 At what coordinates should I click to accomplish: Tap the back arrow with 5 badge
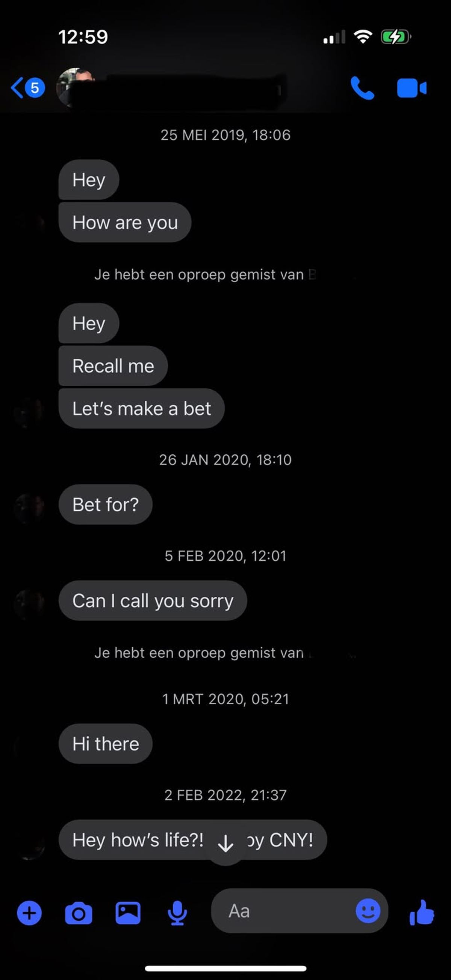point(28,88)
